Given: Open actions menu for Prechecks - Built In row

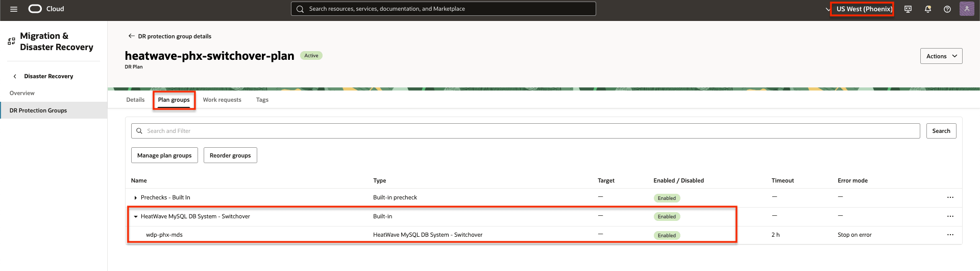Looking at the screenshot, I should point(950,197).
